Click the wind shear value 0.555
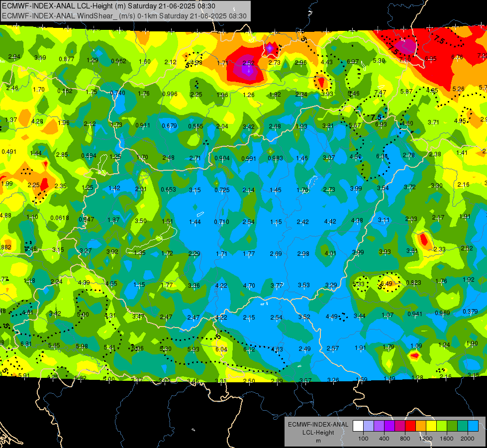Viewport: 487px width, 448px height. (x=195, y=126)
